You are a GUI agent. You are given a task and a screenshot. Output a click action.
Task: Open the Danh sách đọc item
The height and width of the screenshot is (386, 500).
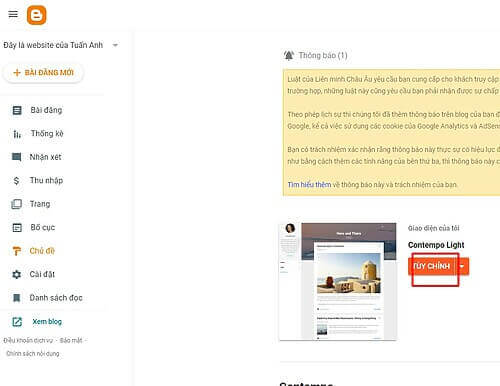[x=56, y=298]
